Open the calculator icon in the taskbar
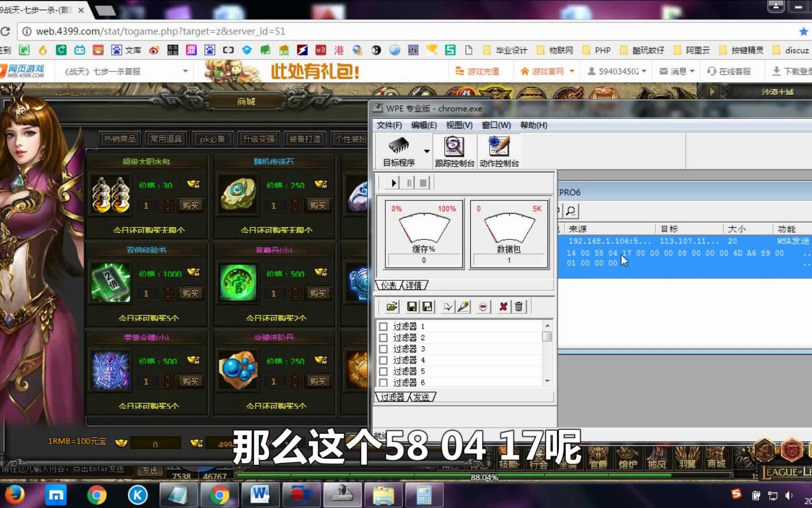 coord(424,495)
